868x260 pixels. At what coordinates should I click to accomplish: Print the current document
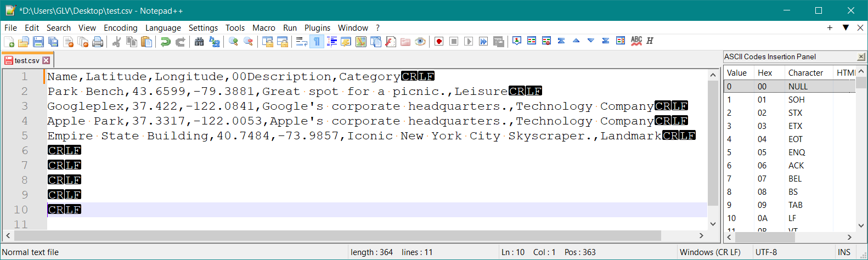click(98, 42)
